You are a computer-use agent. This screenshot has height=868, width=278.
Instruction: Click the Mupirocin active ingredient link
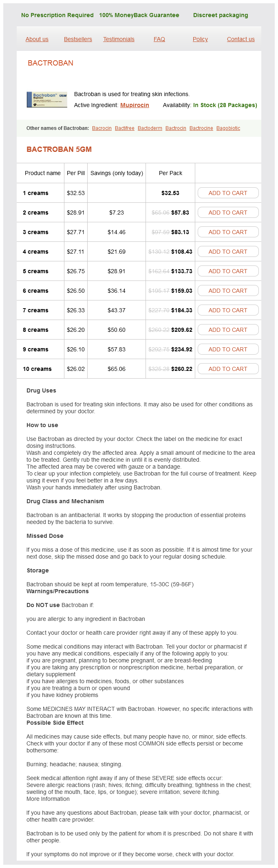pos(135,105)
